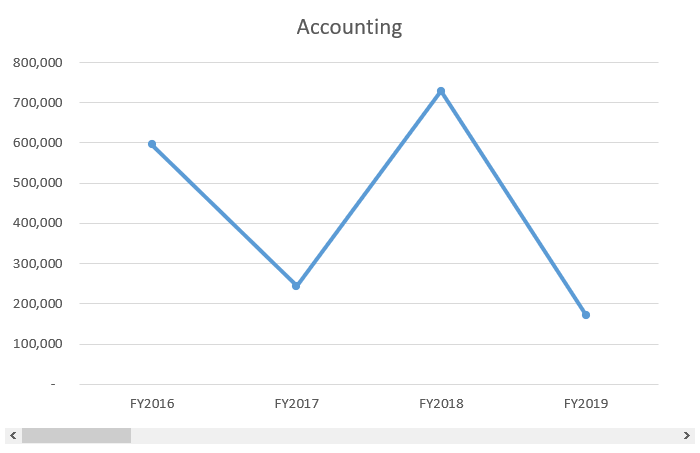Click the left scroll arrow
This screenshot has height=453, width=700.
tap(11, 436)
